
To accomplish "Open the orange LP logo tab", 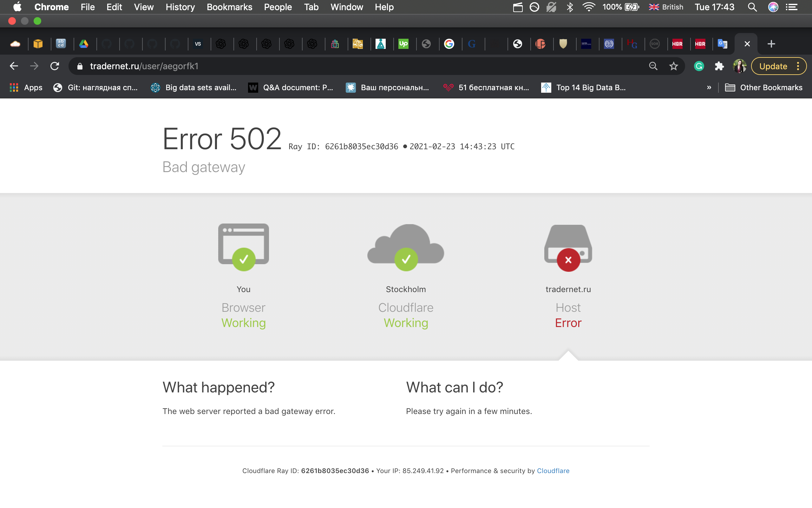I will tap(540, 44).
